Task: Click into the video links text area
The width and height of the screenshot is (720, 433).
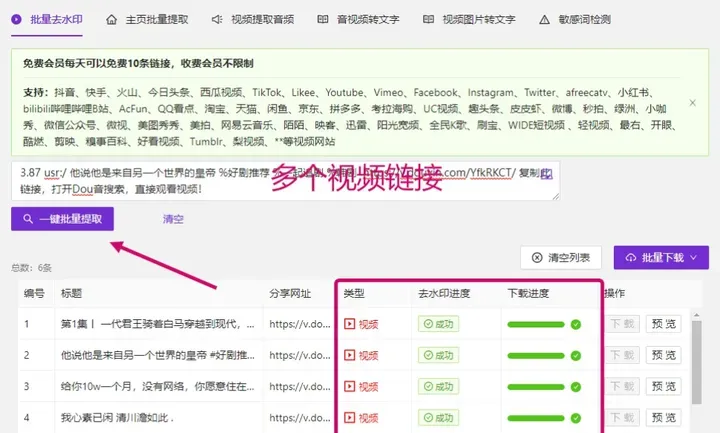Action: click(285, 181)
